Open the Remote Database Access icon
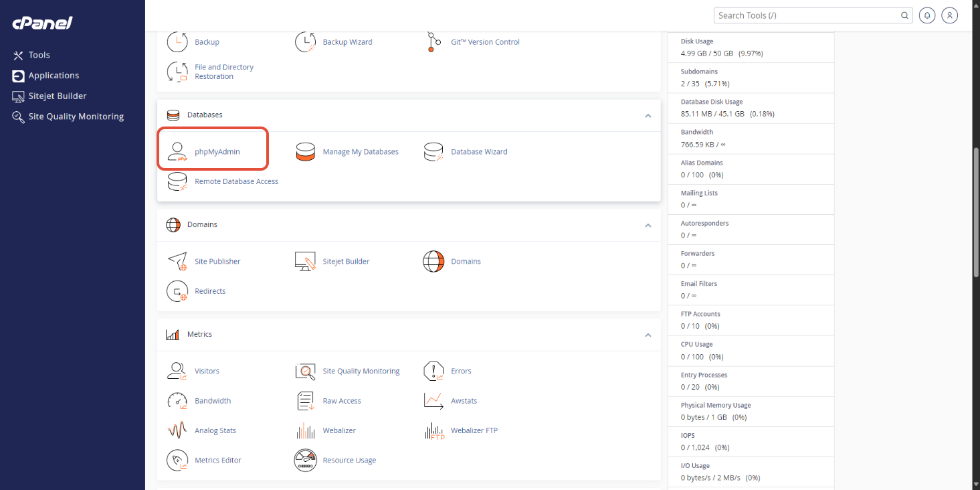Viewport: 980px width, 490px height. pos(177,181)
